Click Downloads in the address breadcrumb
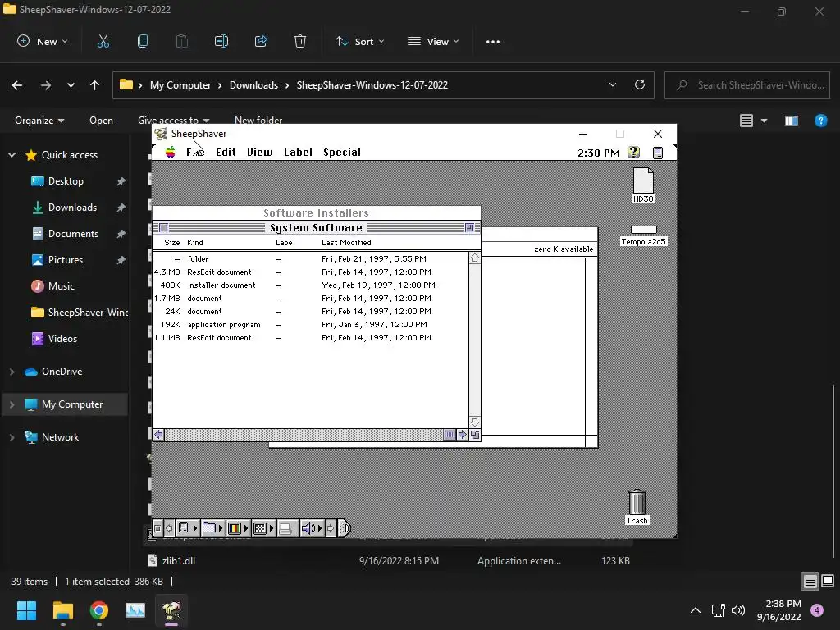 (254, 85)
